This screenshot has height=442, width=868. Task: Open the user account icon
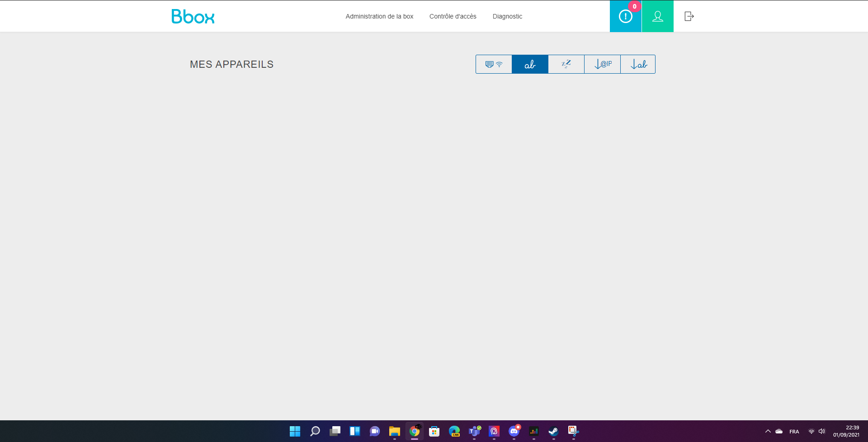(658, 16)
